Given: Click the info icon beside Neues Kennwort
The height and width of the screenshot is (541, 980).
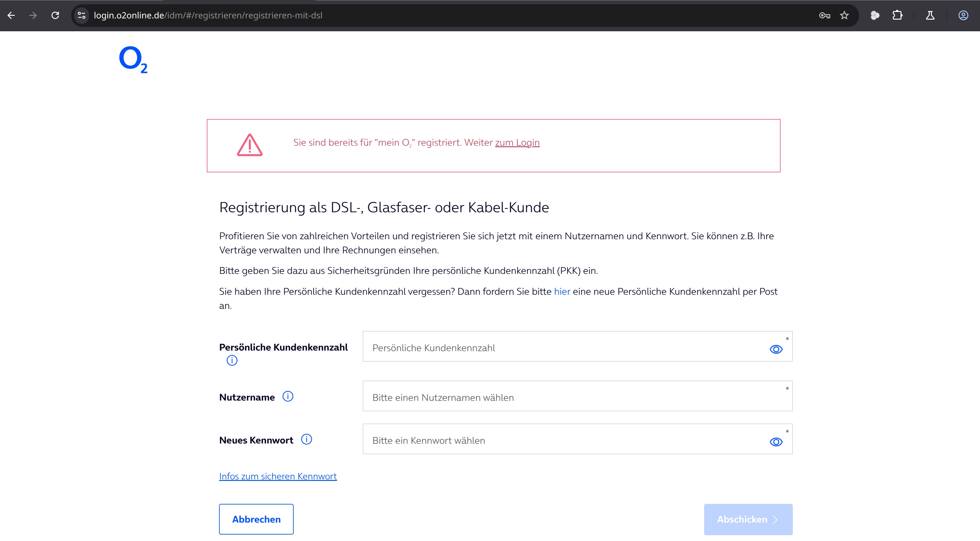Looking at the screenshot, I should (x=306, y=439).
